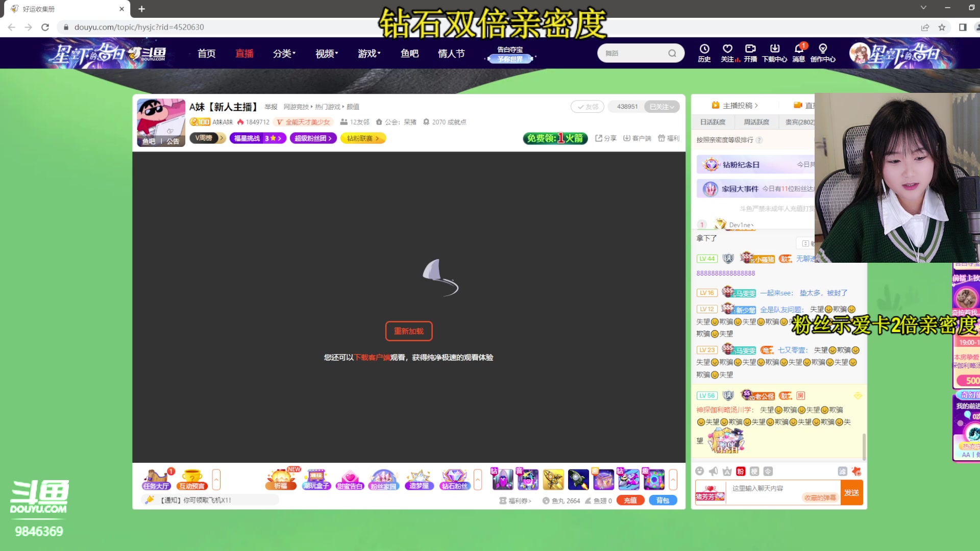Click the 令 command icon in chat
980x551 pixels.
click(768, 471)
